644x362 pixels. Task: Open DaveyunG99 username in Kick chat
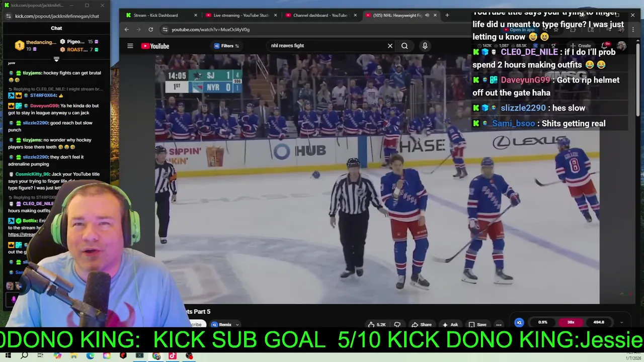point(44,106)
